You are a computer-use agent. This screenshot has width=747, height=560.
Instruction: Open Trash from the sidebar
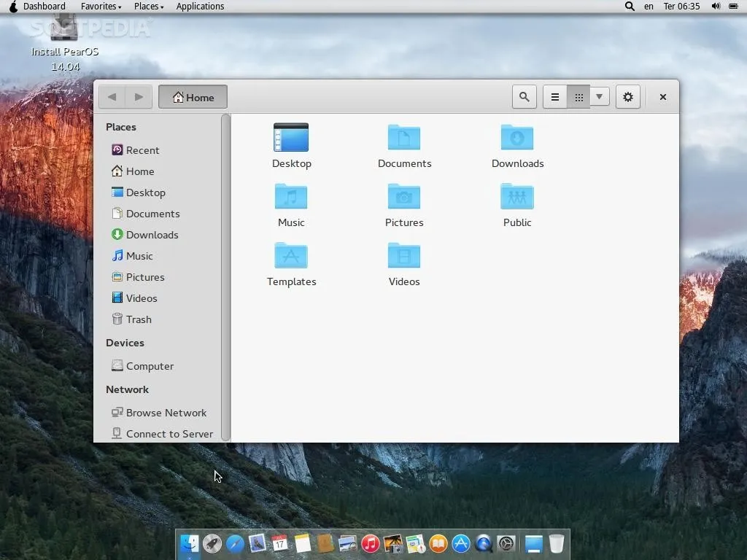click(x=139, y=319)
